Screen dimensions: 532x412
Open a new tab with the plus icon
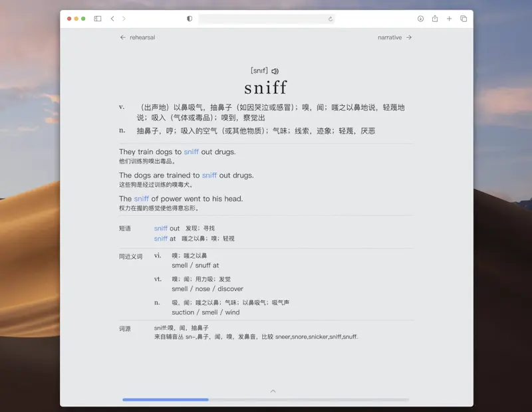[x=450, y=19]
